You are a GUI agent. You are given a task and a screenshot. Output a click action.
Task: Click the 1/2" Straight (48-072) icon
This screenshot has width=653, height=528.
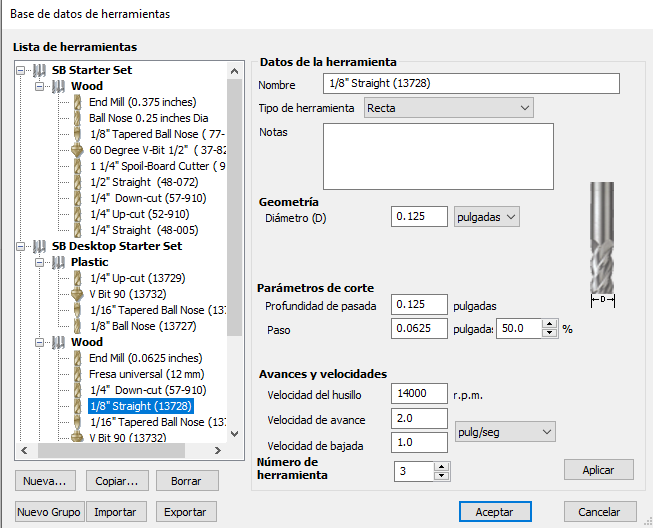pyautogui.click(x=77, y=182)
